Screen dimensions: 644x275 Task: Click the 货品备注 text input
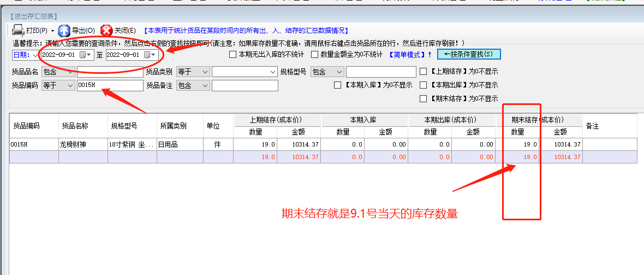pyautogui.click(x=245, y=85)
